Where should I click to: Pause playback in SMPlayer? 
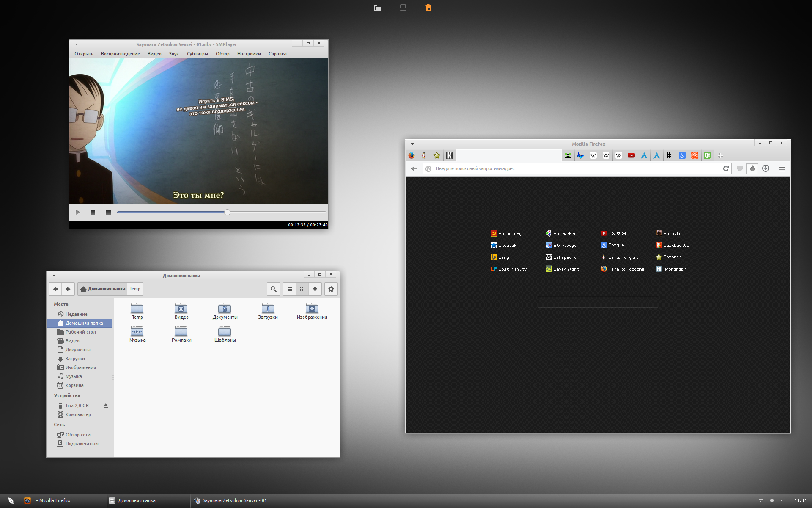[93, 212]
